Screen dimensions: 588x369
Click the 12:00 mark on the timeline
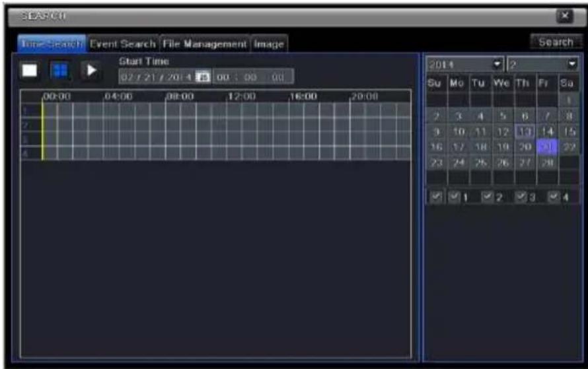[x=242, y=96]
